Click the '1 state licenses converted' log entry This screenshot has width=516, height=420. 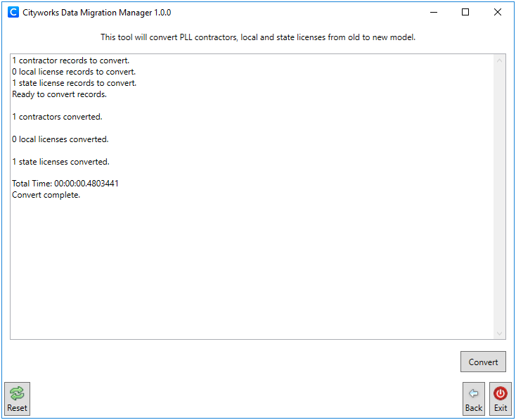[x=60, y=162]
